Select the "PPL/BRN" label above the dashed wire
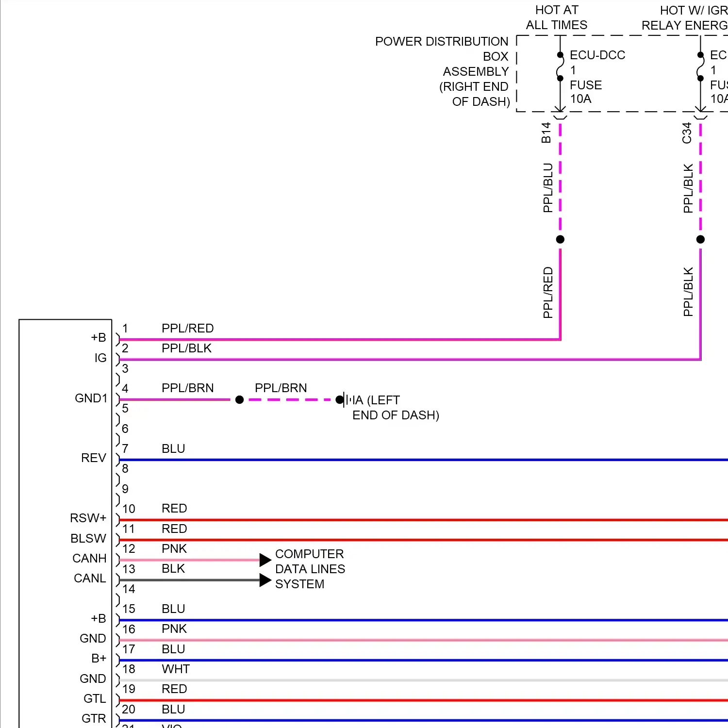Screen dimensions: 728x728 tap(281, 388)
